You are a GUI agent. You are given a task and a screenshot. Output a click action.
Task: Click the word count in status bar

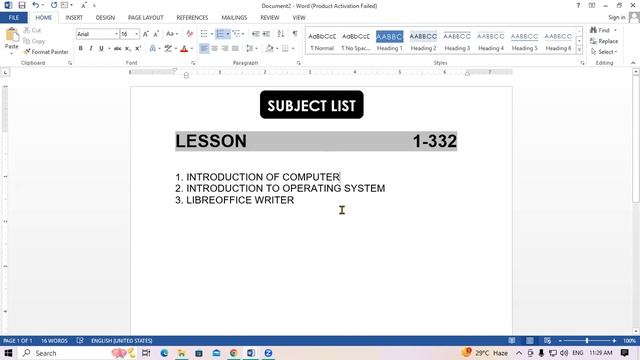[54, 340]
